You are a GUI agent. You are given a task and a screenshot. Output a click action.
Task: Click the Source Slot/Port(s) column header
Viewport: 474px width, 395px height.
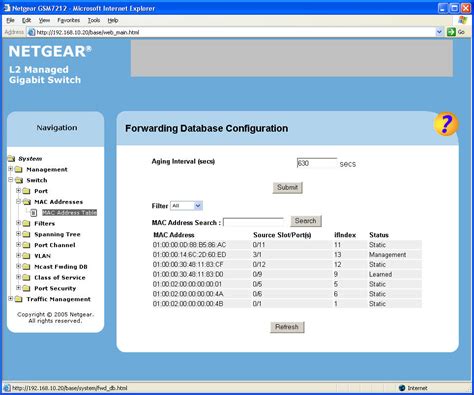(282, 235)
